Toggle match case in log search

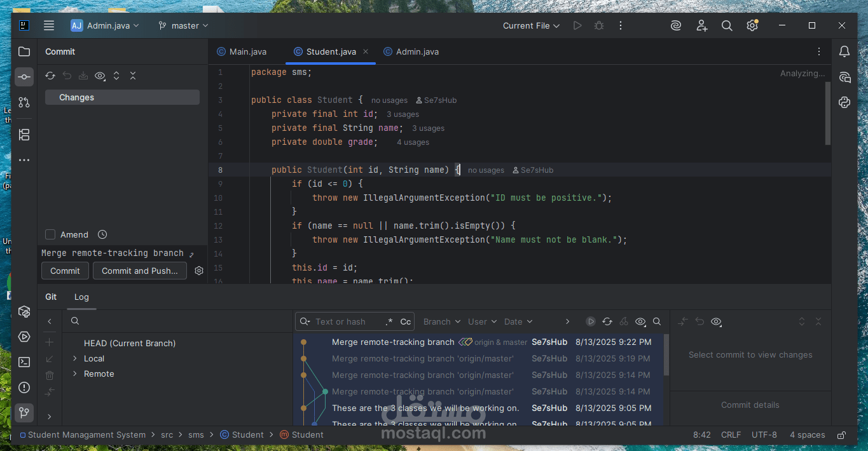coord(405,321)
